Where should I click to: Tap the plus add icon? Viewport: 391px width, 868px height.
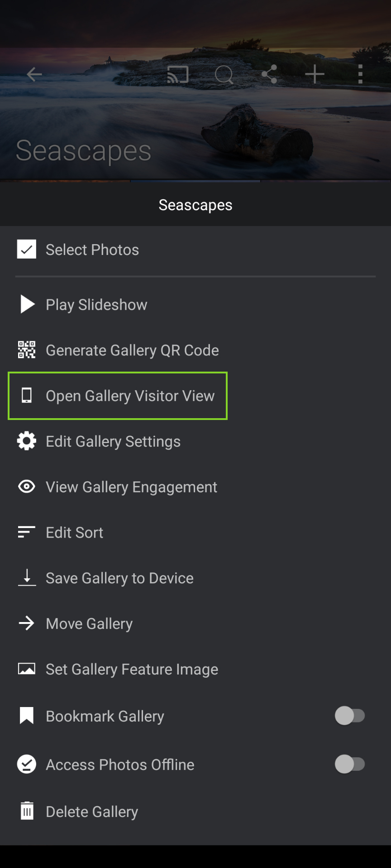pyautogui.click(x=315, y=74)
